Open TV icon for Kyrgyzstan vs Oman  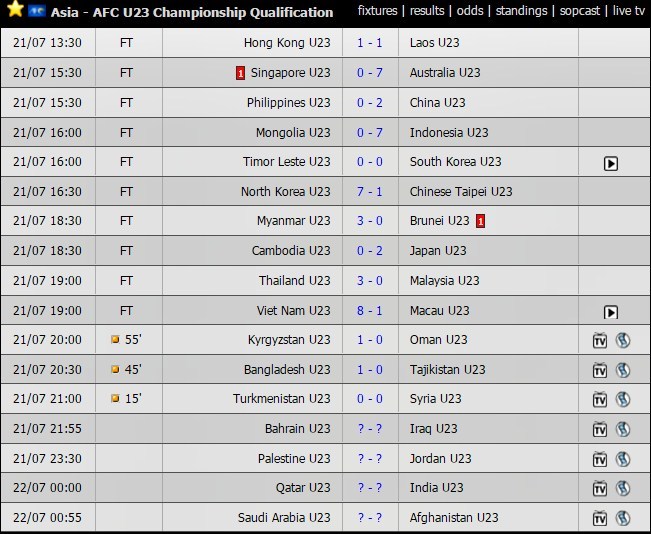pyautogui.click(x=600, y=340)
